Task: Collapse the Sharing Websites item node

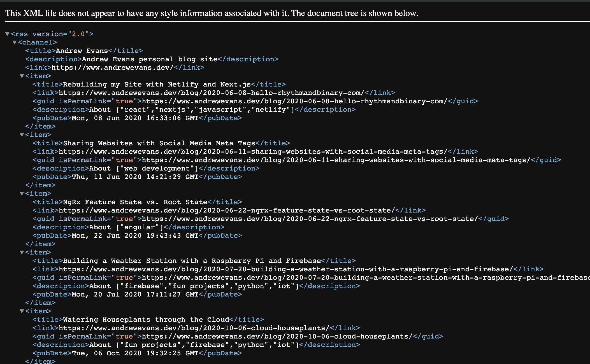Action: (x=22, y=135)
